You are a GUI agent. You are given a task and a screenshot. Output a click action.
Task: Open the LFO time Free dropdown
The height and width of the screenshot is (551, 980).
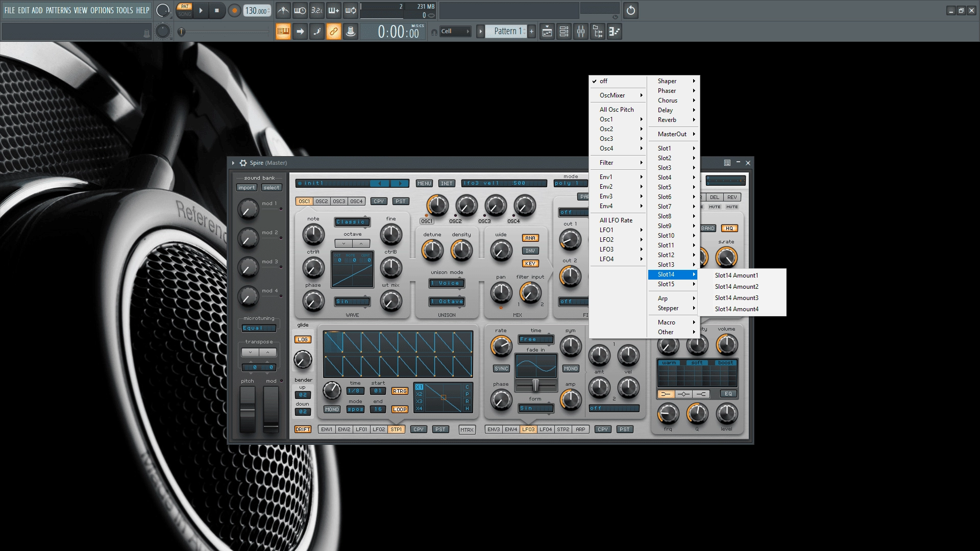[x=536, y=339]
